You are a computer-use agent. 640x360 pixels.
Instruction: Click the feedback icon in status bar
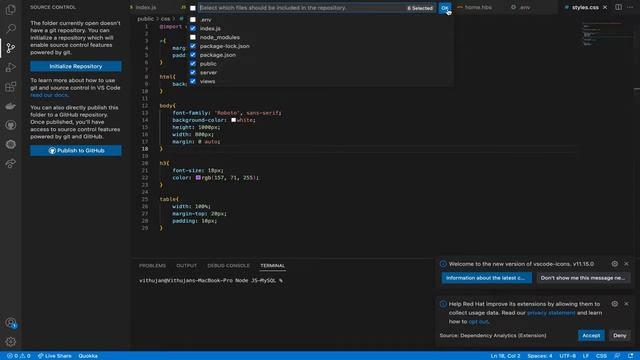point(618,356)
